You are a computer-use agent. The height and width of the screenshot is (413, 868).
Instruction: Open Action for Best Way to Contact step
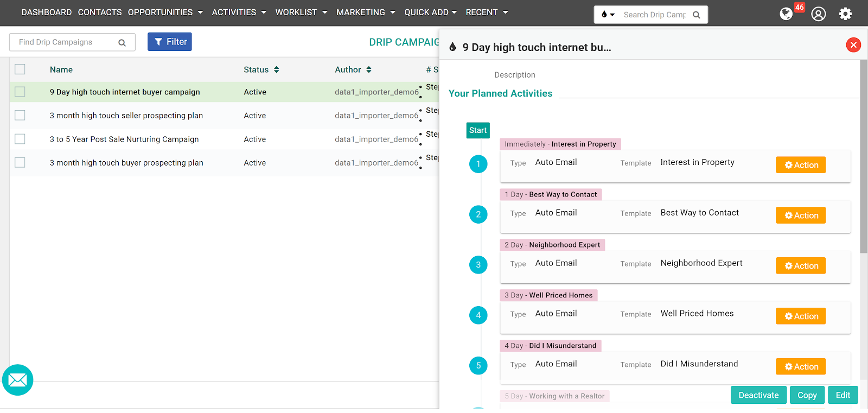[x=801, y=215]
